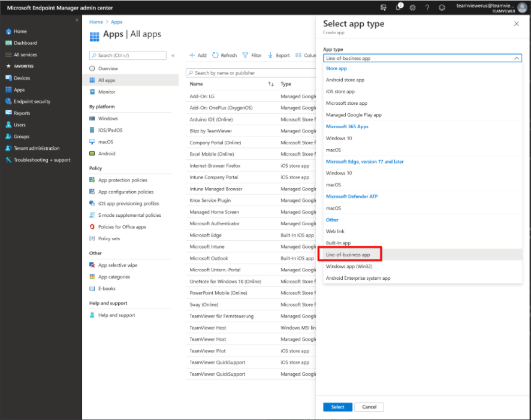This screenshot has width=531, height=420.
Task: Click the Home breadcrumb link
Action: point(96,22)
